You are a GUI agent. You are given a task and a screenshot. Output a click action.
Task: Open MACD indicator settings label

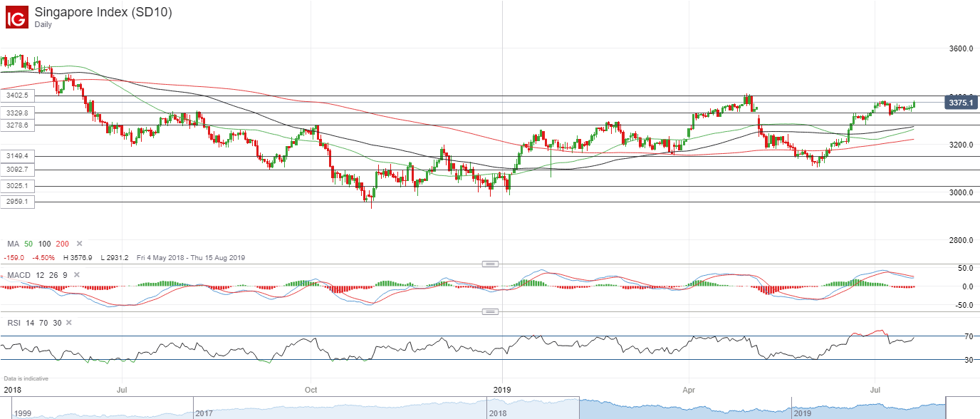[x=19, y=274]
